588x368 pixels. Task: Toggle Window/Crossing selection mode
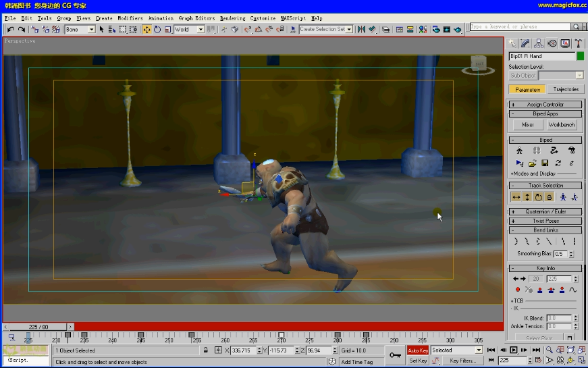(x=133, y=29)
